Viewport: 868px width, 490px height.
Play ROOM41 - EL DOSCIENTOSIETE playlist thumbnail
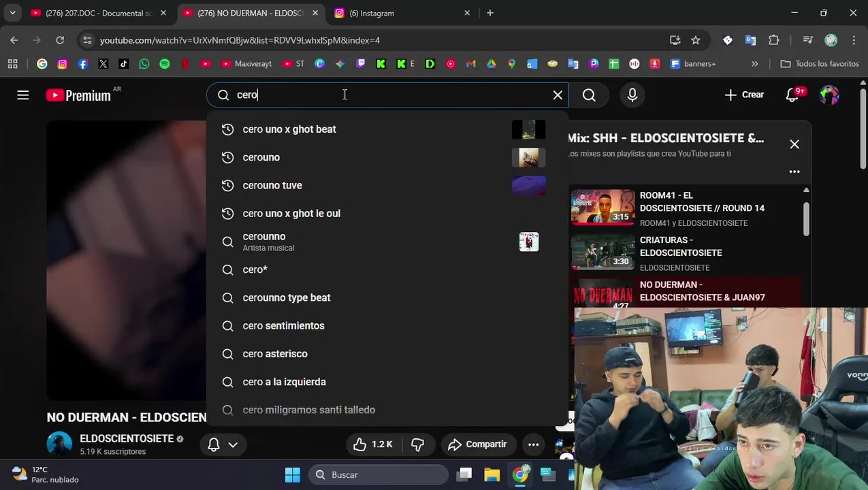(x=602, y=208)
